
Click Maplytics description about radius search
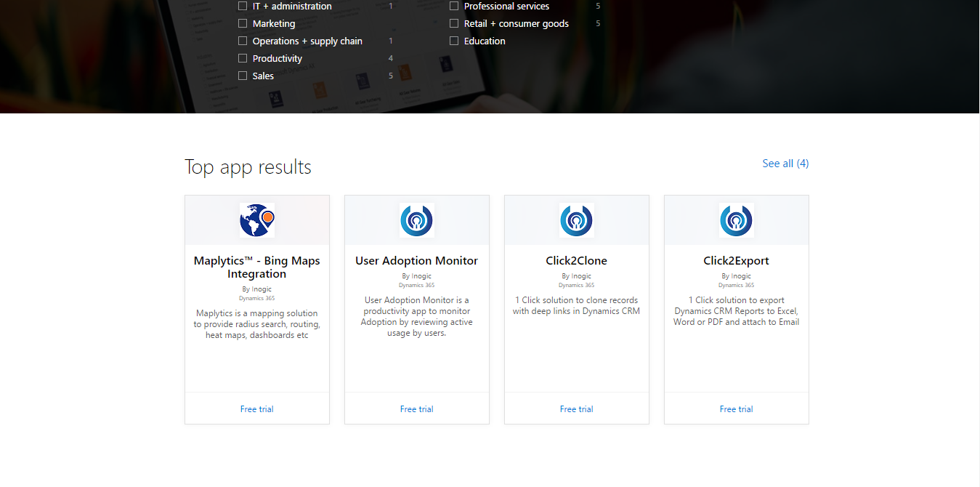pos(257,324)
